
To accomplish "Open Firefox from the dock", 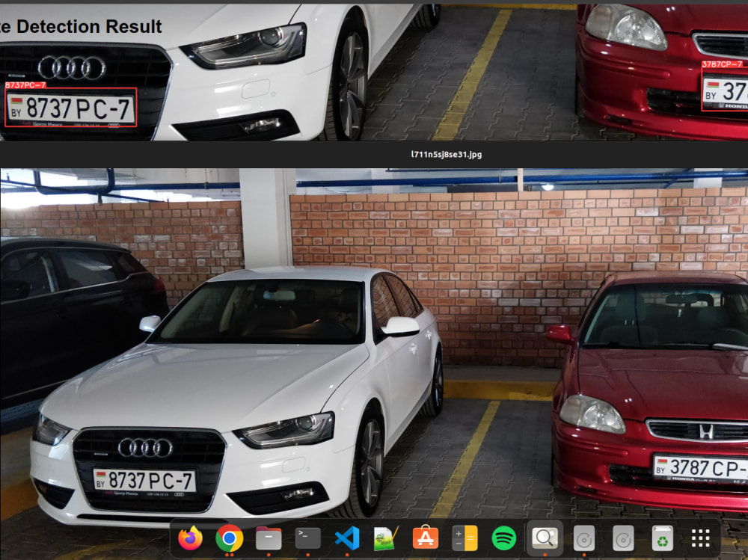I will pyautogui.click(x=190, y=538).
